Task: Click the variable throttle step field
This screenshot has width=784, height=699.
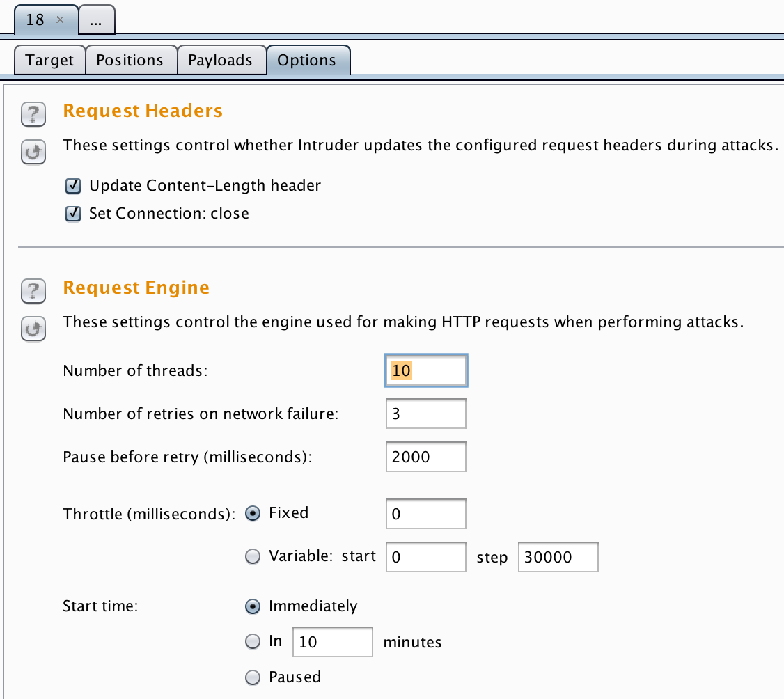Action: point(558,557)
